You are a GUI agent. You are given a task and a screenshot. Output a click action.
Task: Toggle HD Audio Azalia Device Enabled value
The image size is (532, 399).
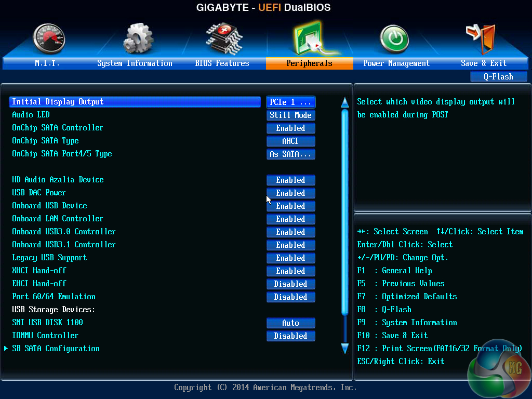(291, 180)
